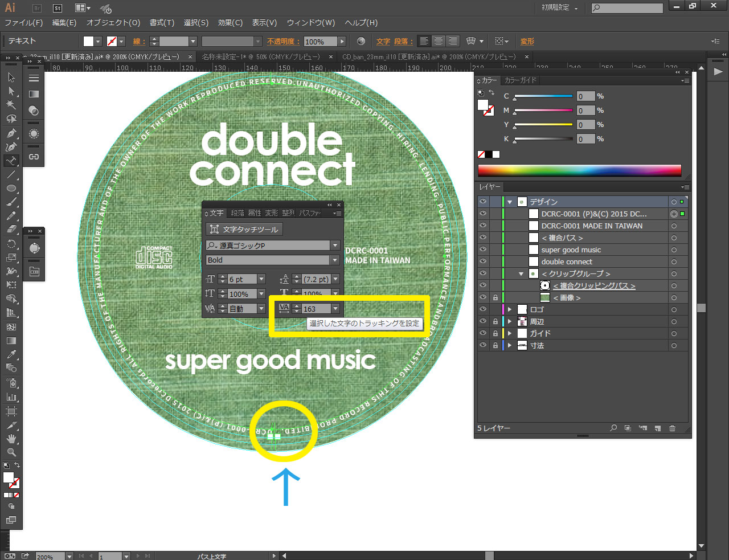Select the Pencil tool
The height and width of the screenshot is (560, 729).
[x=11, y=216]
